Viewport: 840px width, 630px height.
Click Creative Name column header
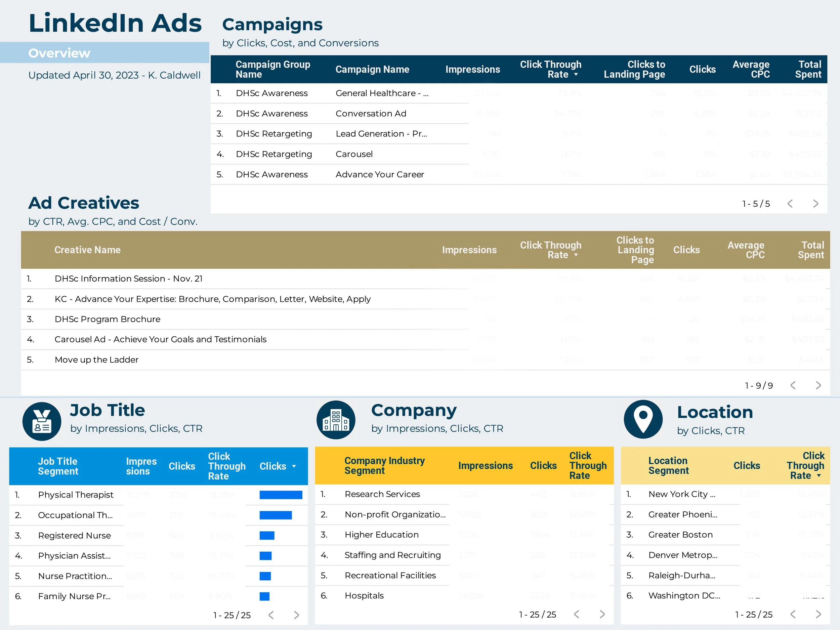87,250
